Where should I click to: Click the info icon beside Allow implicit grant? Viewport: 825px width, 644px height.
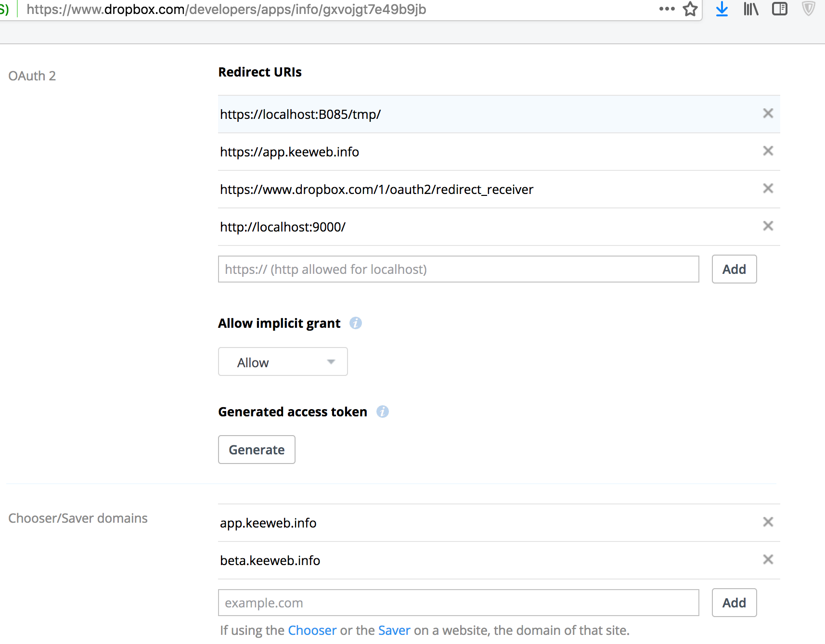356,323
